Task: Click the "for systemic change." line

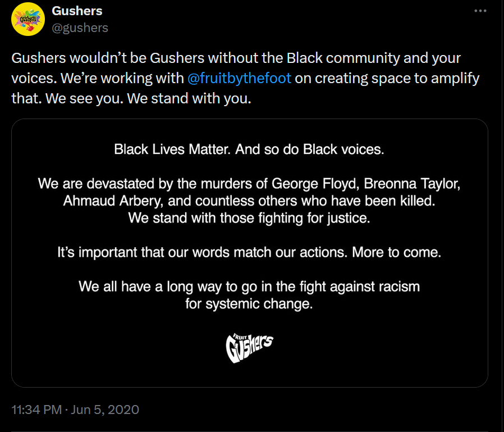Action: tap(249, 304)
